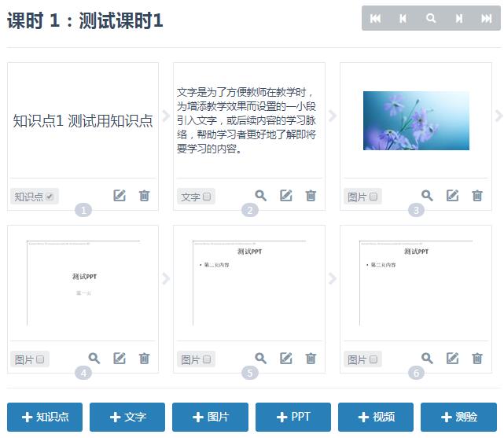Delete the flower image card (card 3)

click(477, 196)
